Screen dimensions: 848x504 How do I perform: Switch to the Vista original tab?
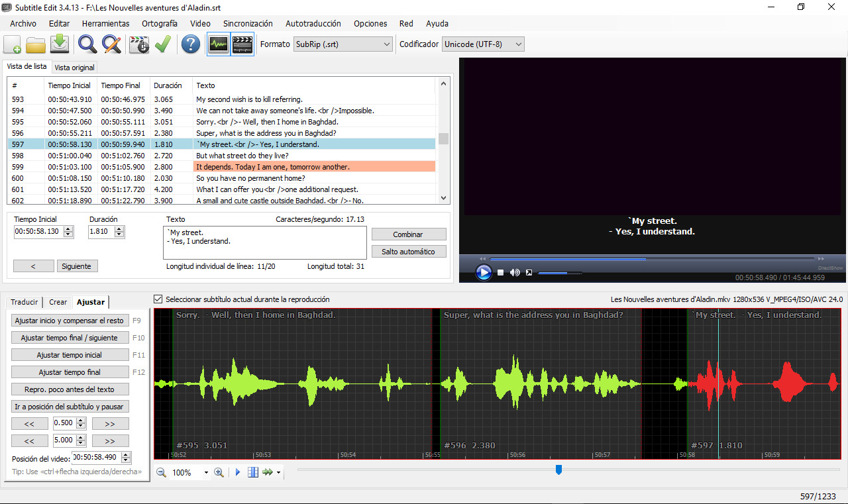point(74,67)
